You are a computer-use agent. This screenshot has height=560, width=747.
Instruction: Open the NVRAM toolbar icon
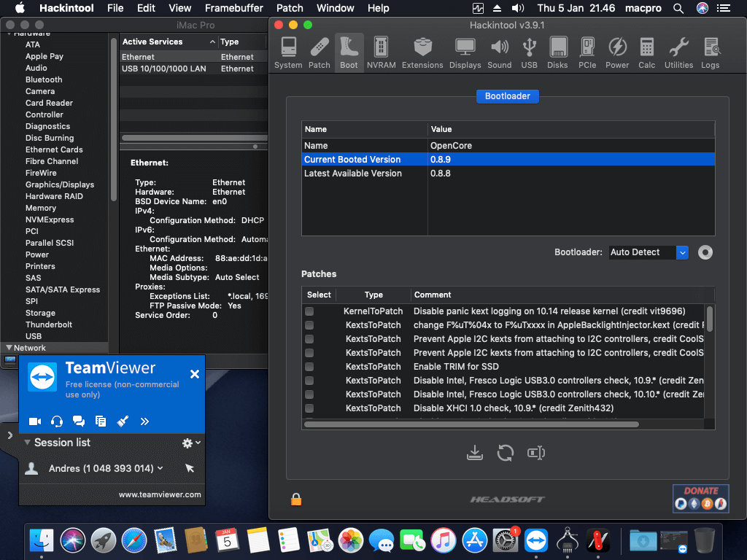point(381,52)
